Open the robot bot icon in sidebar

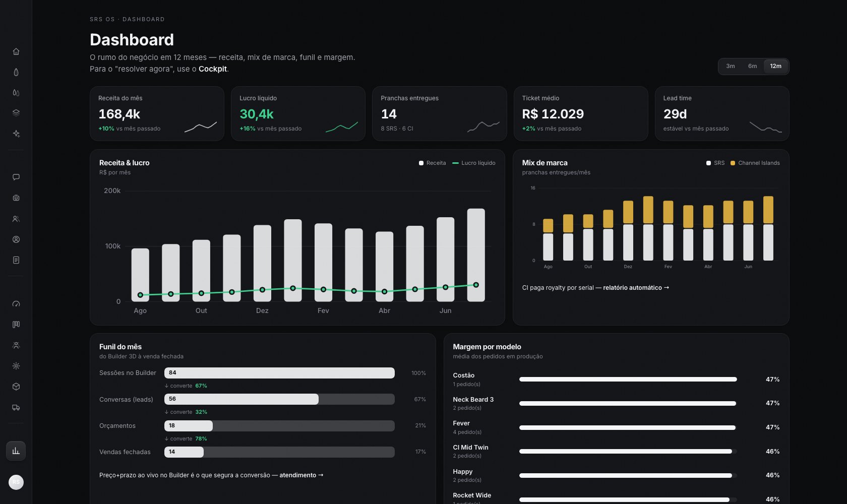pyautogui.click(x=16, y=198)
